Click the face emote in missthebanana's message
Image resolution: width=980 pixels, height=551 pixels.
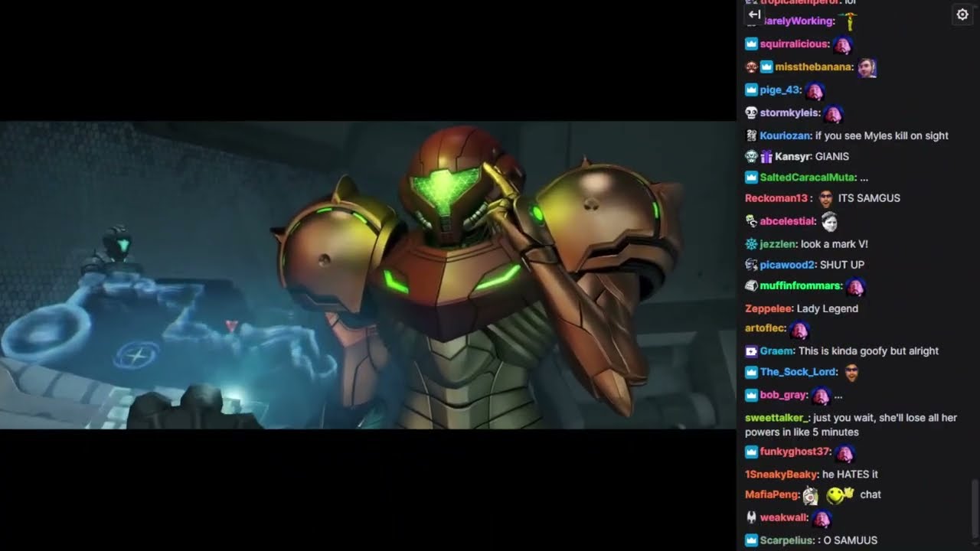point(867,67)
